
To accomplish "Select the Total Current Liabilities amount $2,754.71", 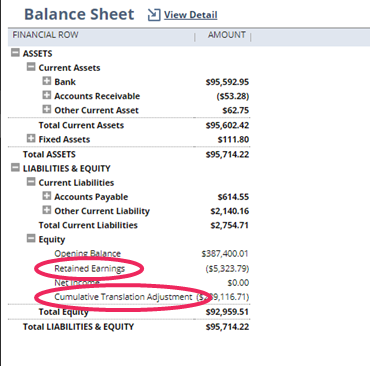I will [230, 225].
